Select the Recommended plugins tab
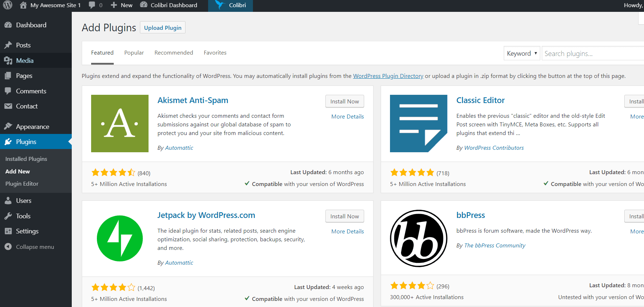Viewport: 644px width, 307px height. pyautogui.click(x=174, y=53)
